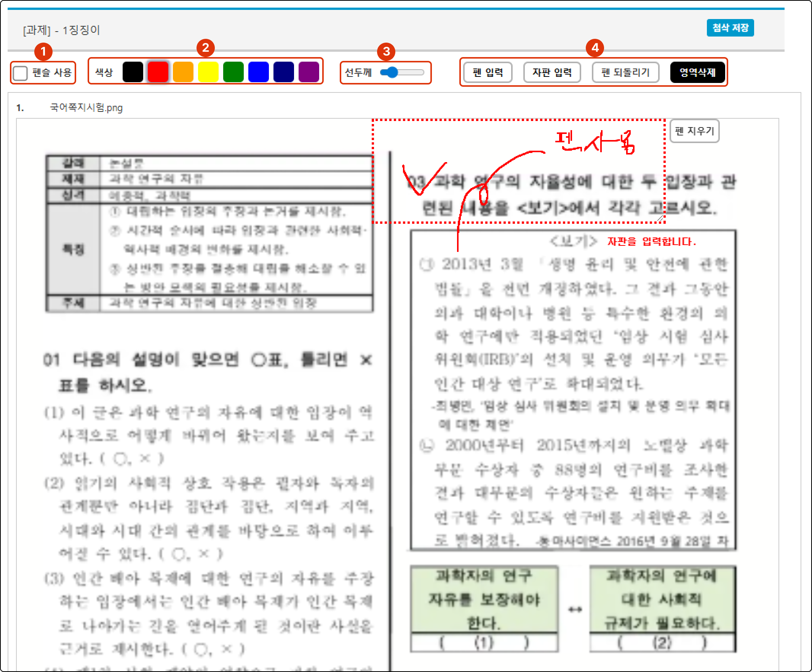812x672 pixels.
Task: Select the red color swatch
Action: pyautogui.click(x=158, y=72)
